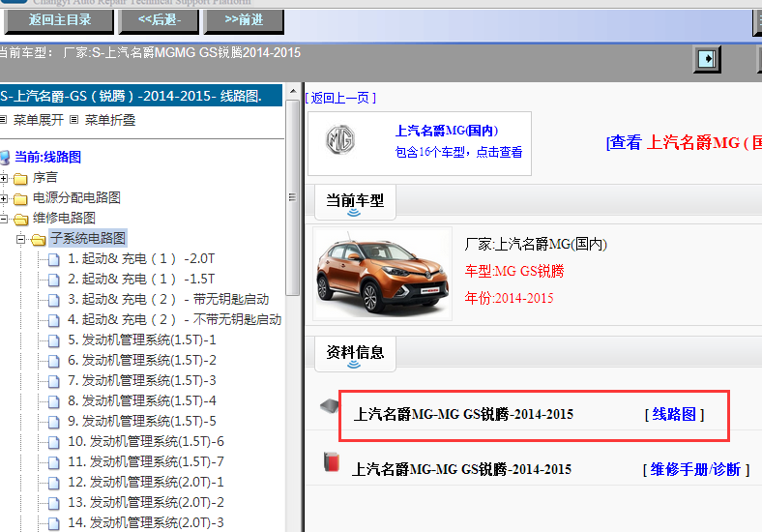Screen dimensions: 762x532
Task: Open 13. 发动机管理系统(2.0T)-2
Action: pos(146,502)
